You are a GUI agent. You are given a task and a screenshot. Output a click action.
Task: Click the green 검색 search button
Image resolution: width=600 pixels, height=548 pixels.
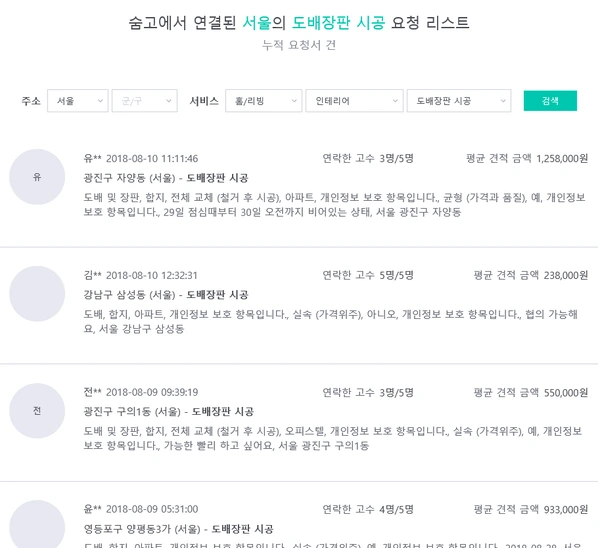click(550, 101)
